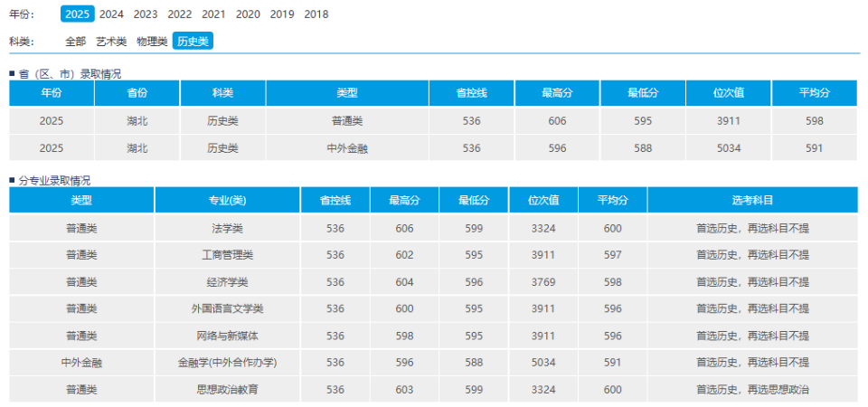Click the 年份 column header
Image resolution: width=868 pixels, height=407 pixels.
pos(52,93)
